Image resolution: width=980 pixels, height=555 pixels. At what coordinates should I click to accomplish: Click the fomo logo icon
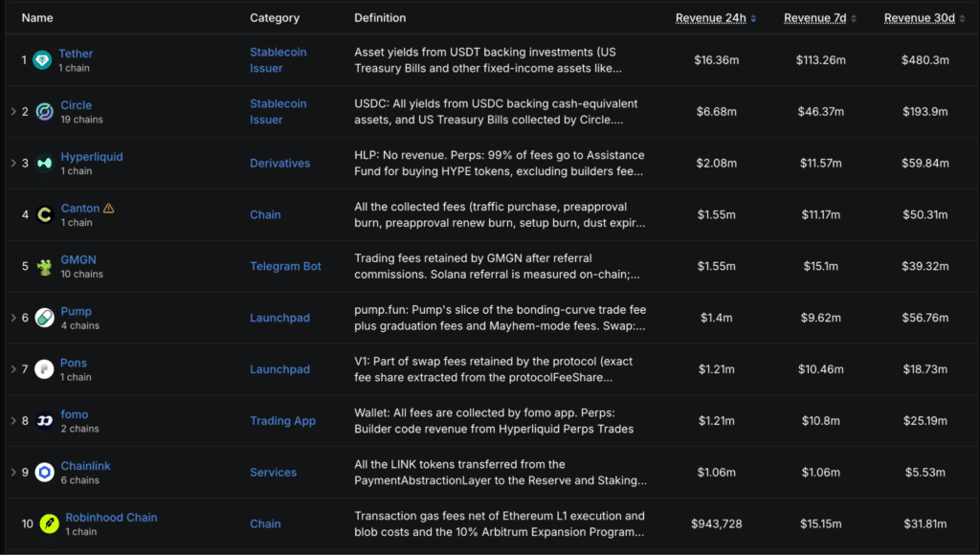coord(44,421)
